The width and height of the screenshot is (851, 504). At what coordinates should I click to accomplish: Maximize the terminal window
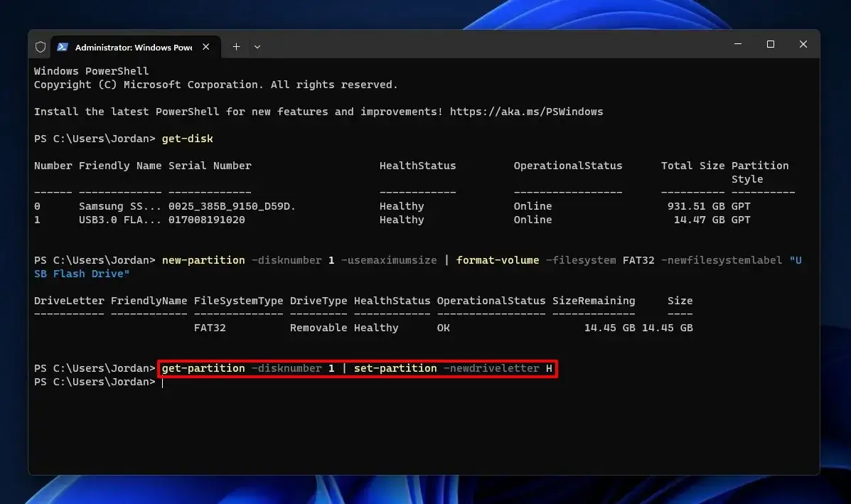click(x=770, y=44)
